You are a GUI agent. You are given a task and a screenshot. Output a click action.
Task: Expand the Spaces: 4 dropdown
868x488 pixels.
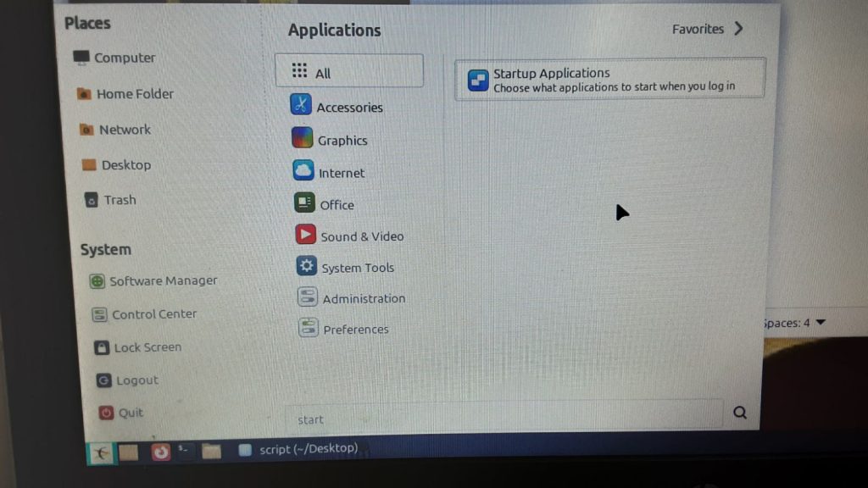tap(820, 322)
